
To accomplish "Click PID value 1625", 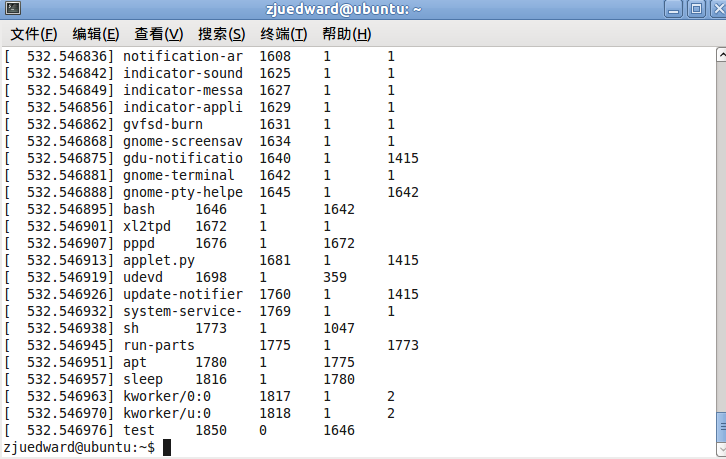I will click(x=275, y=73).
